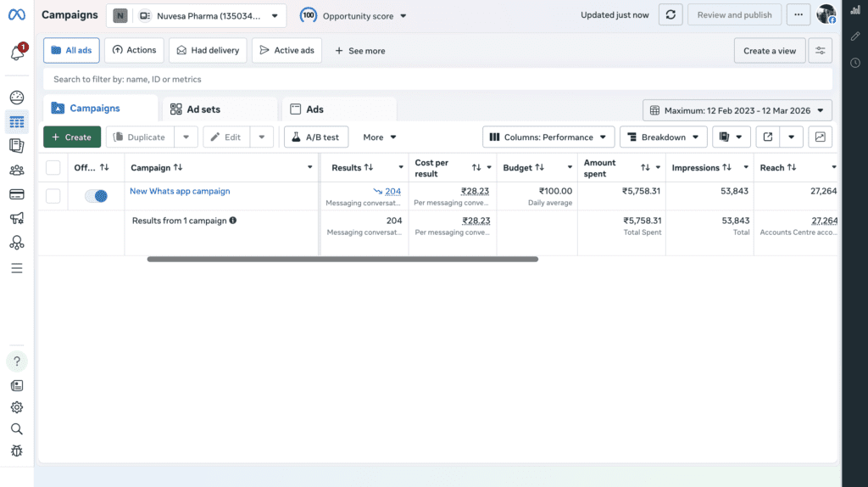Click the view settings sliders icon
This screenshot has width=868, height=487.
820,51
